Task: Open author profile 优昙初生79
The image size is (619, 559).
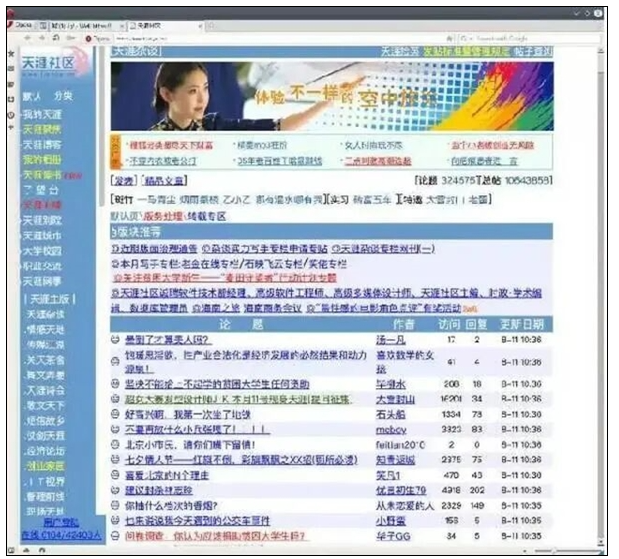Action: 401,490
